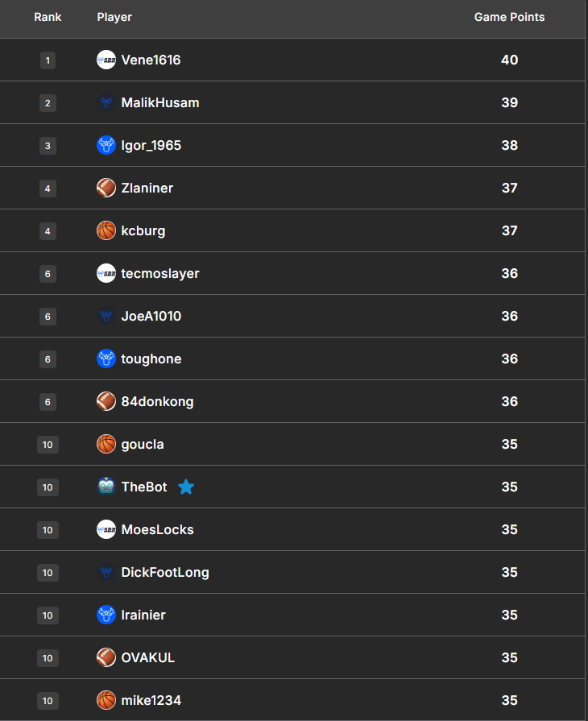Click tecmoslayer's SBR avatar icon

pyautogui.click(x=106, y=273)
